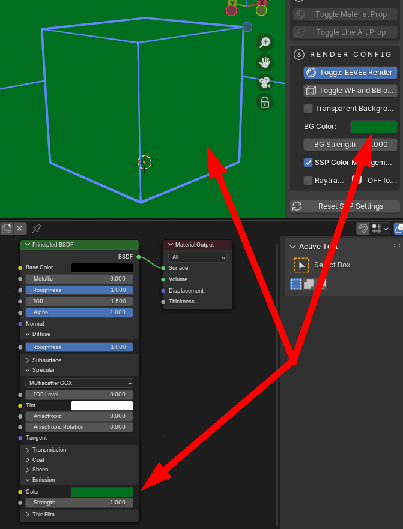Select the Select Box tool icon
This screenshot has width=403, height=529.
pos(301,265)
